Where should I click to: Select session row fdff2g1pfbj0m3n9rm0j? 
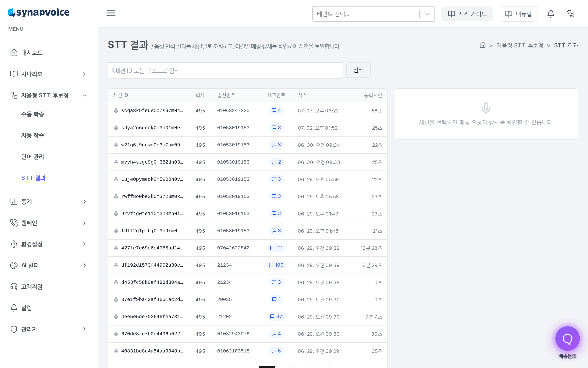click(247, 231)
